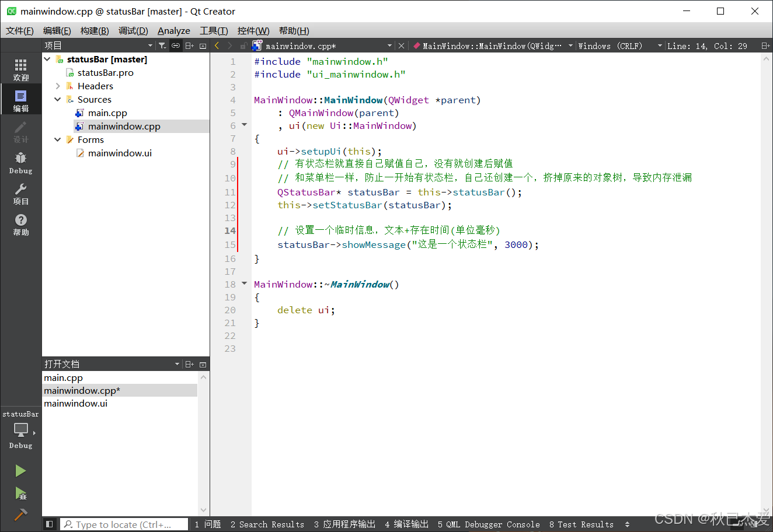
Task: Click the file lock icon in editor toolbar
Action: (243, 45)
